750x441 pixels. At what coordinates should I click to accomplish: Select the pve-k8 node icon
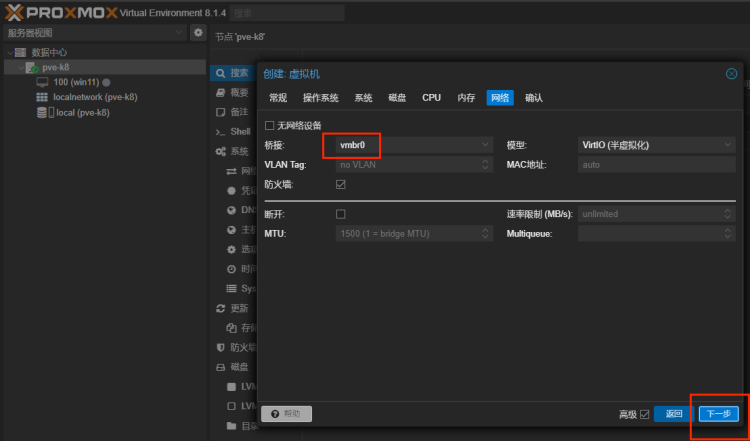pyautogui.click(x=32, y=67)
